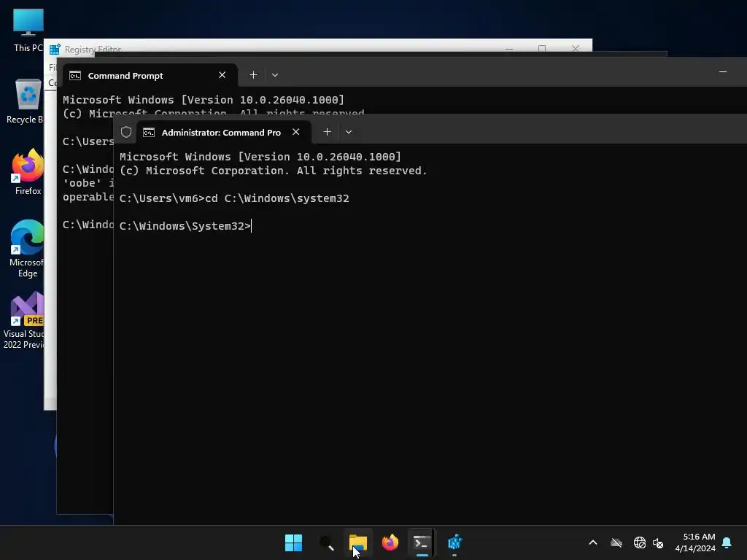
Task: Click the administrator shield icon
Action: coord(125,132)
